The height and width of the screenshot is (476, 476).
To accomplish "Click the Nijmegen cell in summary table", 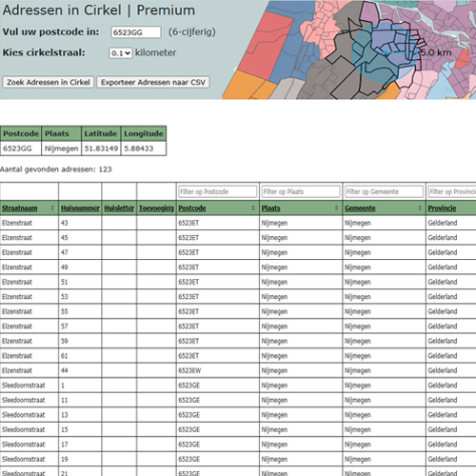I will (x=61, y=149).
